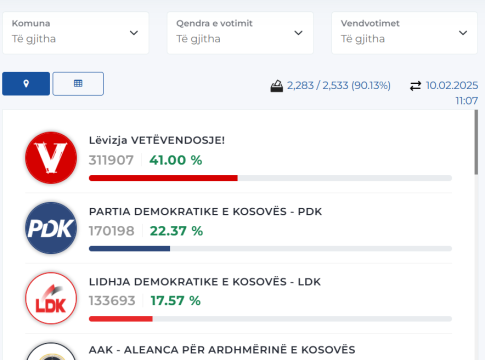Open the Komuna dropdown
The image size is (485, 360).
coord(76,33)
